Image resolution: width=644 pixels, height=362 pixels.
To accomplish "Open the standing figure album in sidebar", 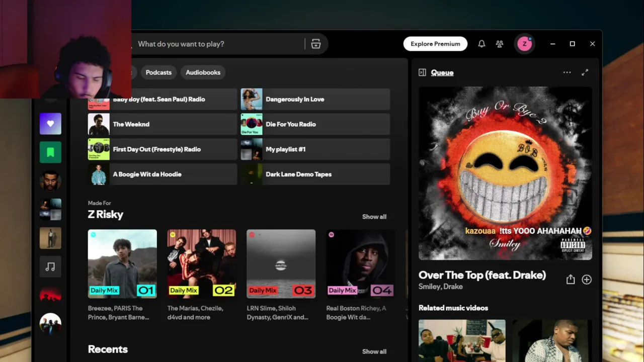I will pyautogui.click(x=50, y=238).
